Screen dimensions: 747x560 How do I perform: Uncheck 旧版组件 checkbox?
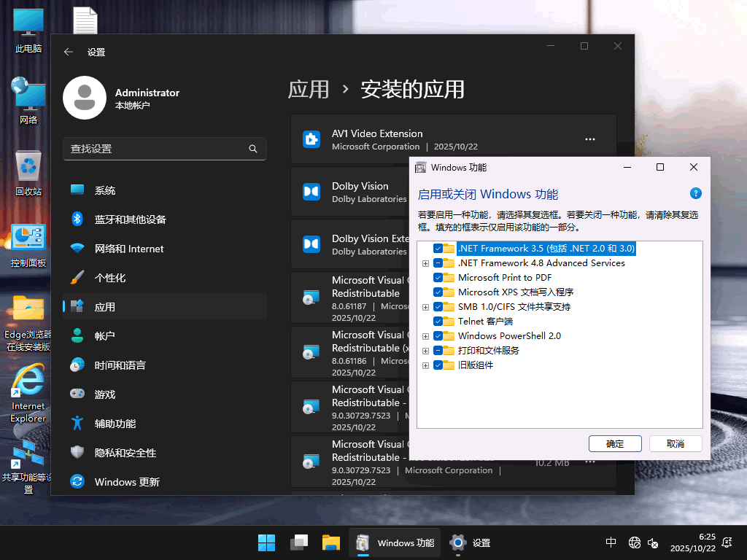coord(438,365)
